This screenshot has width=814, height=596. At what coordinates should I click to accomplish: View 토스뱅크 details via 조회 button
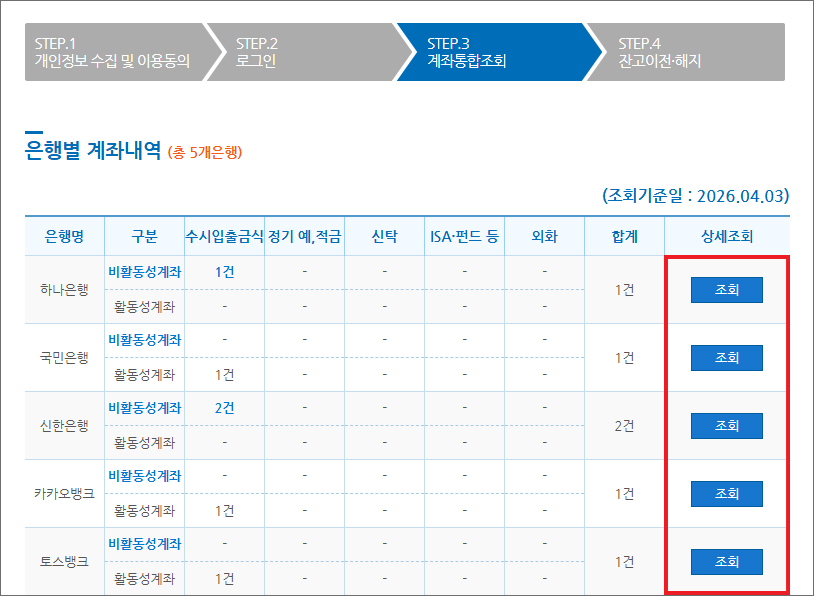(726, 562)
